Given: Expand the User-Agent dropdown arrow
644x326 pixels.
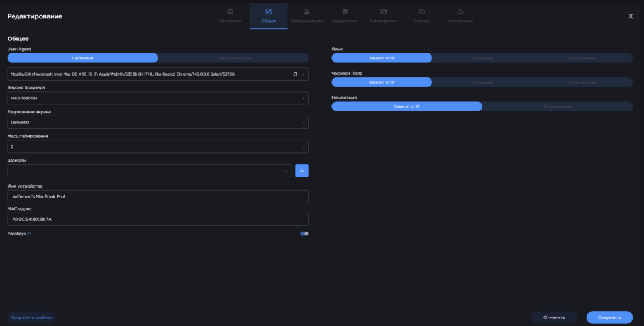Looking at the screenshot, I should (304, 74).
